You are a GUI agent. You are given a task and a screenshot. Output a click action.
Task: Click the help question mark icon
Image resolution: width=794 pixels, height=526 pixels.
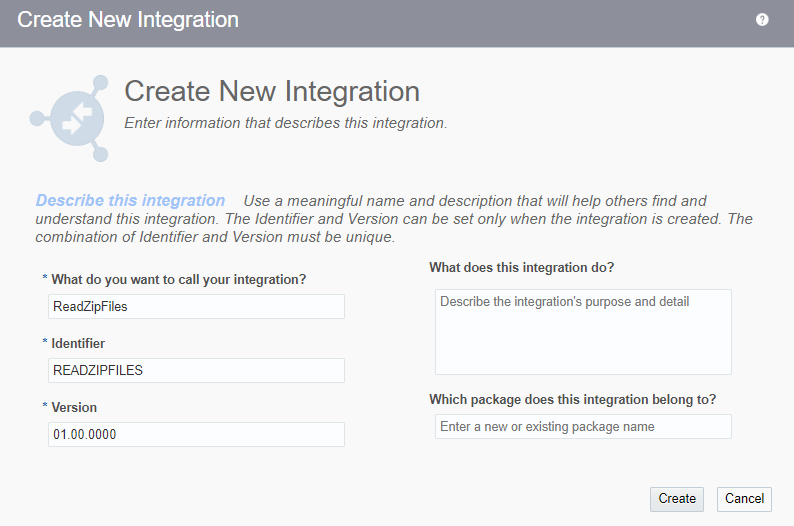point(762,20)
